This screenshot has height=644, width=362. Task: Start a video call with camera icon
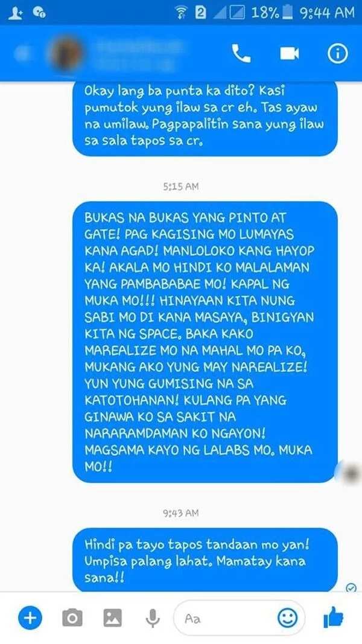point(290,53)
